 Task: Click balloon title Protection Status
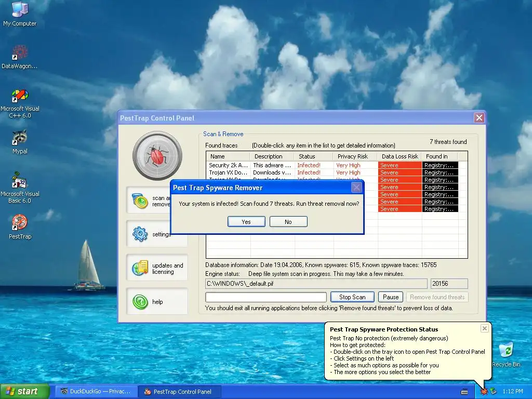pyautogui.click(x=384, y=329)
